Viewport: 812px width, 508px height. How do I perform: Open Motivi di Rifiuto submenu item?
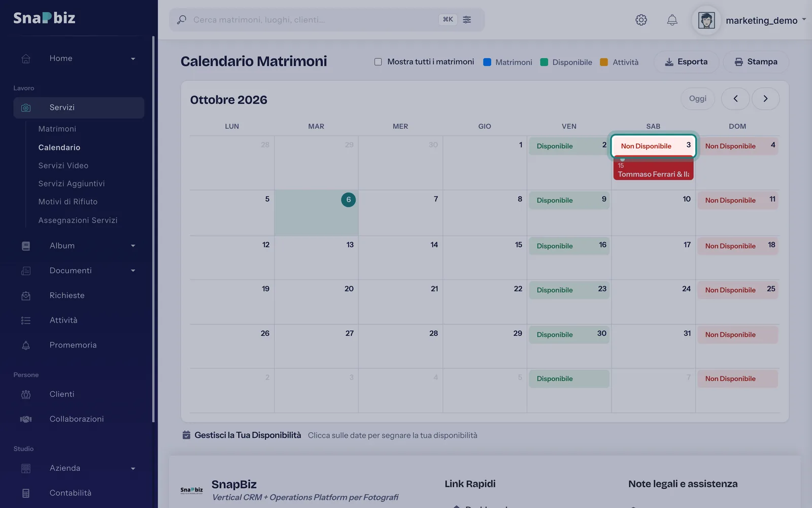click(68, 202)
